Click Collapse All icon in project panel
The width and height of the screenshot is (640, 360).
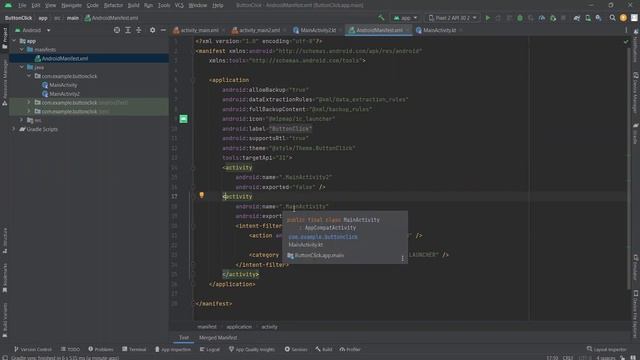tap(139, 30)
